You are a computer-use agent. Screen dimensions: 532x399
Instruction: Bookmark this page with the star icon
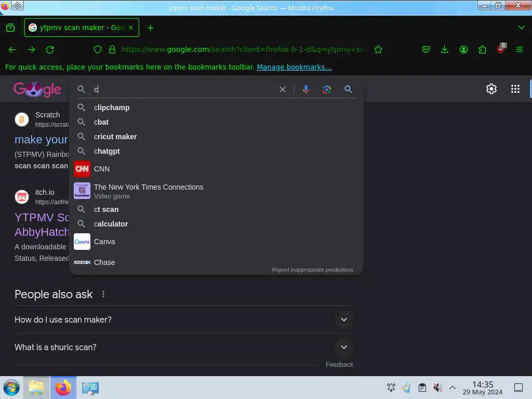pos(378,50)
